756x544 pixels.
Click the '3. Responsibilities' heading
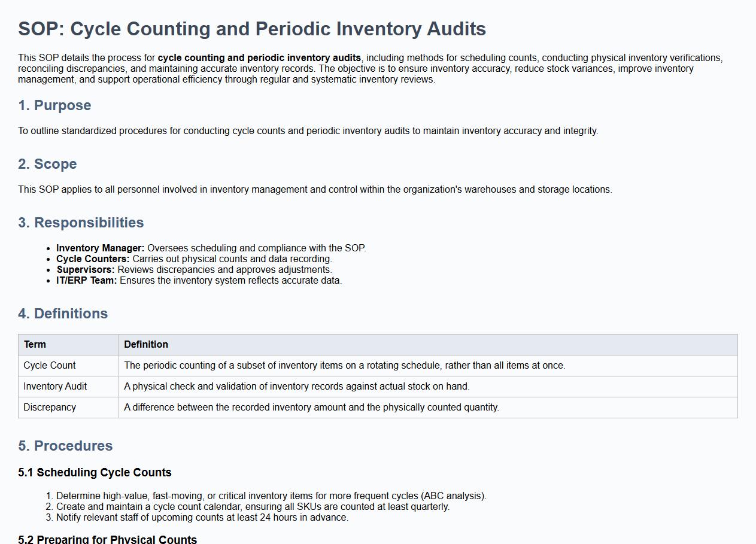(81, 223)
